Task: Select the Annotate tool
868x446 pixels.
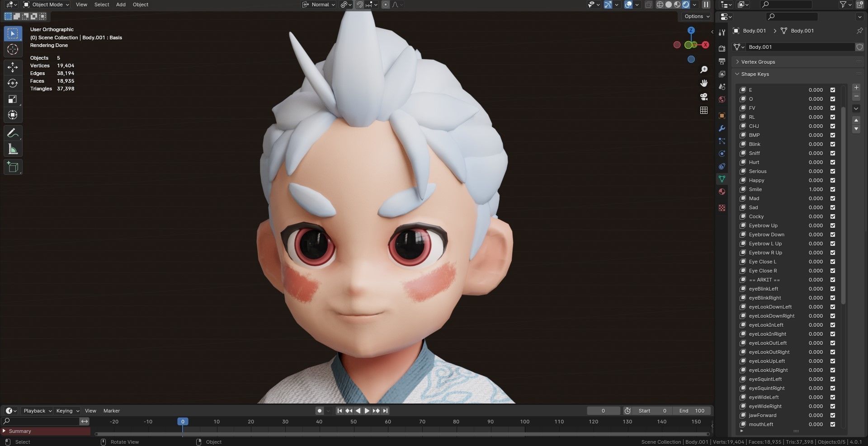Action: tap(13, 133)
